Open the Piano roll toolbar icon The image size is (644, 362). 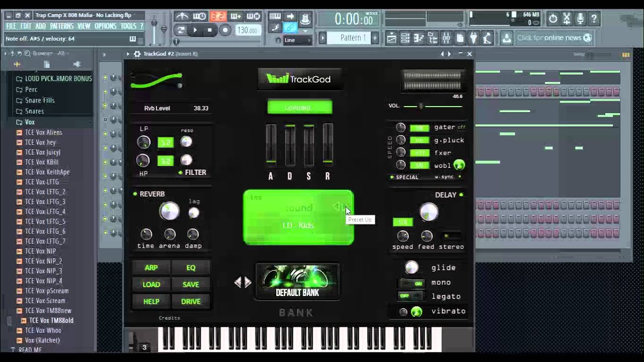(x=419, y=38)
